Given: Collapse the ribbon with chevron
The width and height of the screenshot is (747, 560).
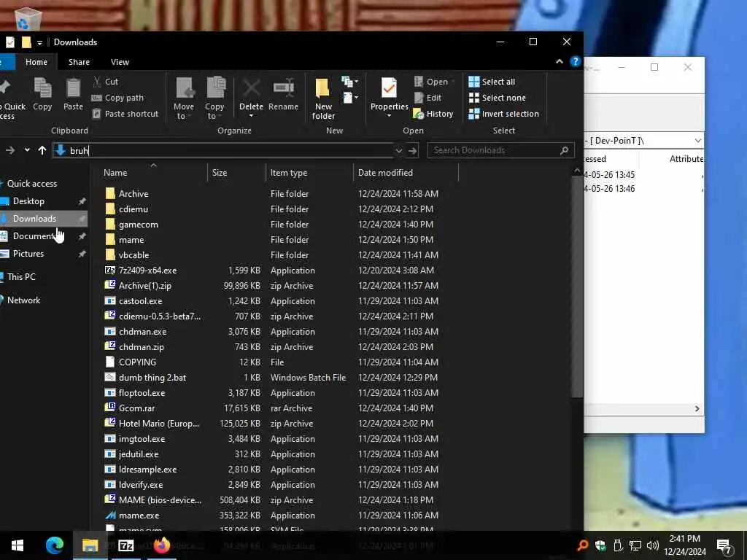Looking at the screenshot, I should coord(560,61).
